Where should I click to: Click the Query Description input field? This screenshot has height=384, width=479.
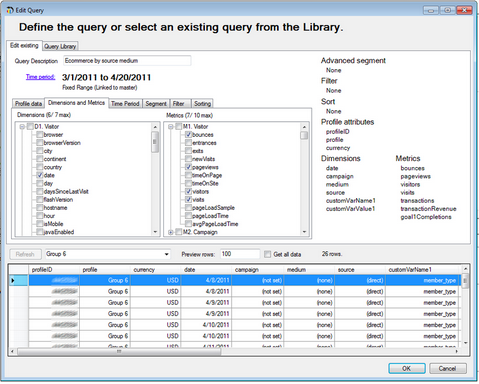tap(127, 61)
